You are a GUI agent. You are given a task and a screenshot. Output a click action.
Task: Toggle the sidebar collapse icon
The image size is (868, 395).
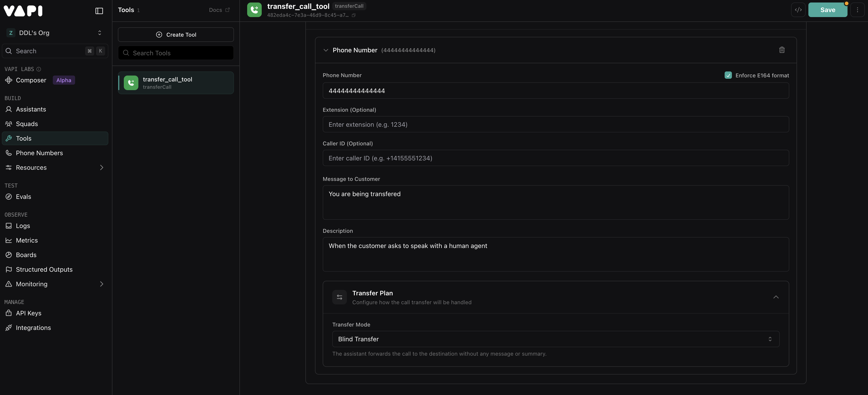pyautogui.click(x=99, y=11)
